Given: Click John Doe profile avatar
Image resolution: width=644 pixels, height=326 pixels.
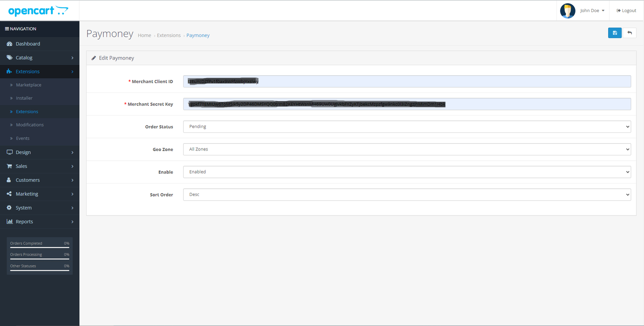Looking at the screenshot, I should (568, 11).
